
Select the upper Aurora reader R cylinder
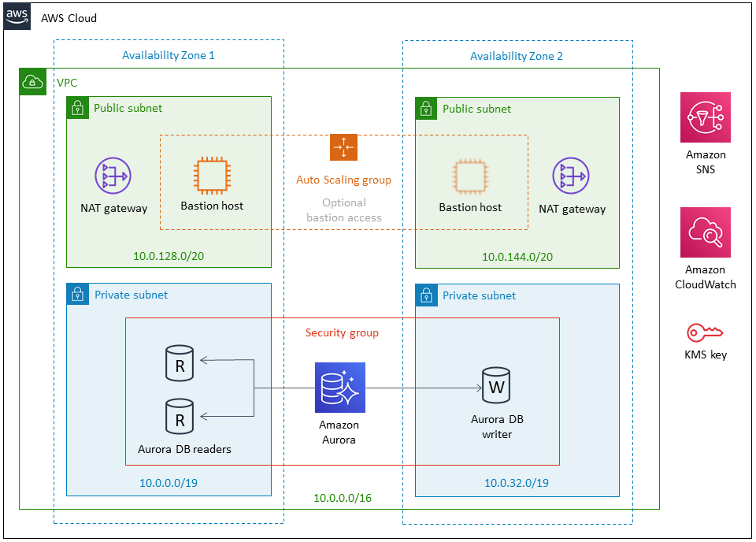tap(180, 364)
